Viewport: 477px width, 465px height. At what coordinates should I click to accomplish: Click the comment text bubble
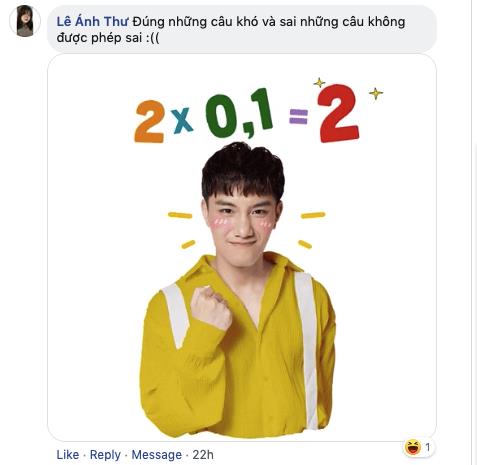pos(242,29)
